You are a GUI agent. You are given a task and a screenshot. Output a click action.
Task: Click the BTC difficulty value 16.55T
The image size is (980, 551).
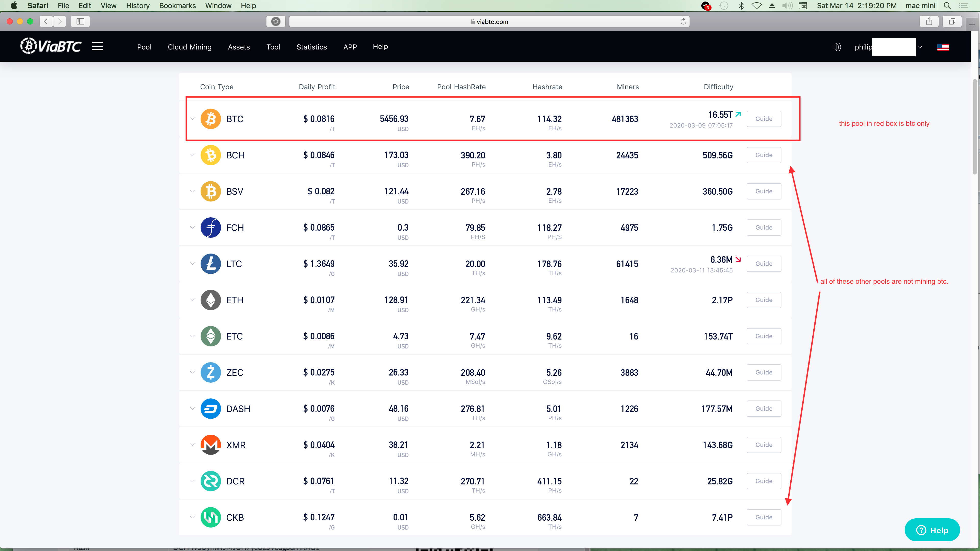coord(720,115)
